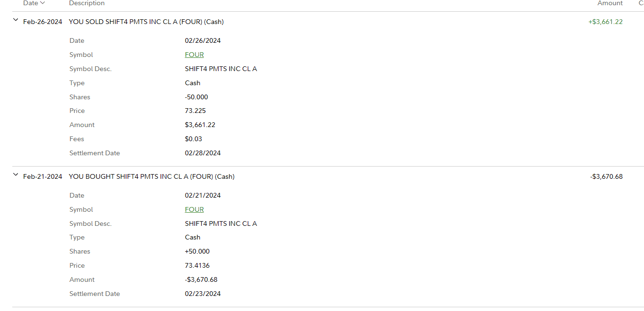This screenshot has width=644, height=311.
Task: Collapse the Feb-21-2024 bought transaction details
Action: click(x=16, y=175)
